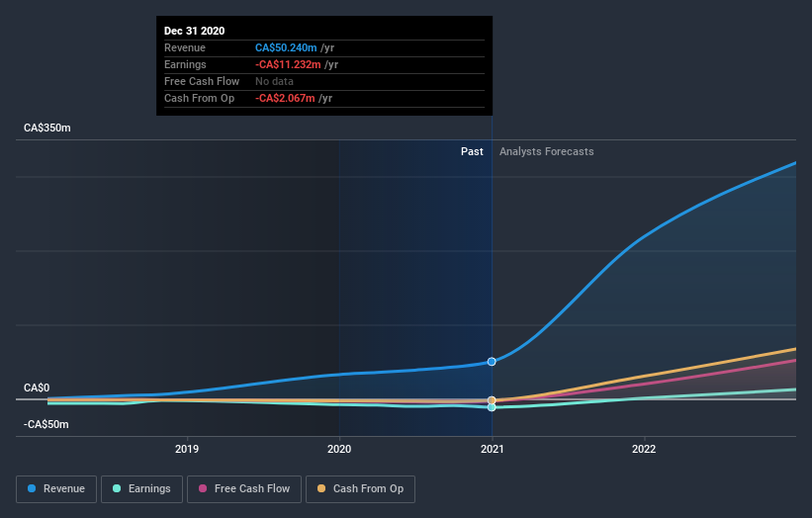Click the 2019 x-axis label

186,449
